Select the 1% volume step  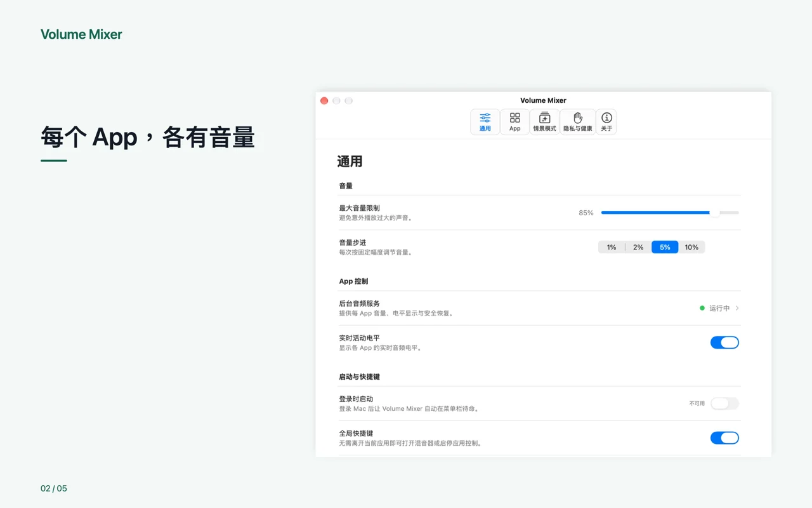pyautogui.click(x=612, y=247)
